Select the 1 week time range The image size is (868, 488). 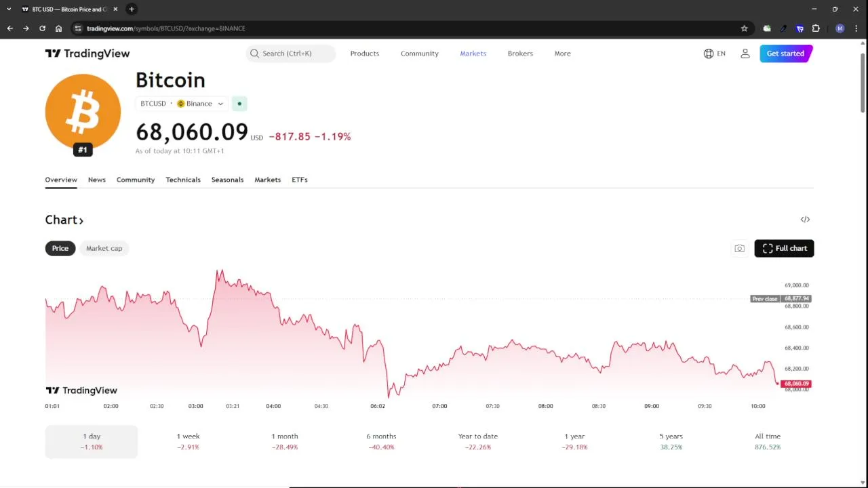tap(188, 441)
